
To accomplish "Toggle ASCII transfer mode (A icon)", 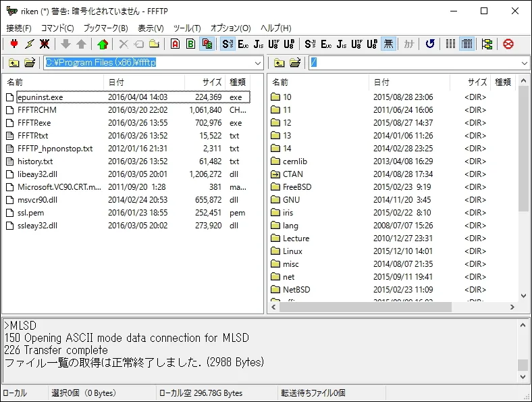I will [x=175, y=44].
